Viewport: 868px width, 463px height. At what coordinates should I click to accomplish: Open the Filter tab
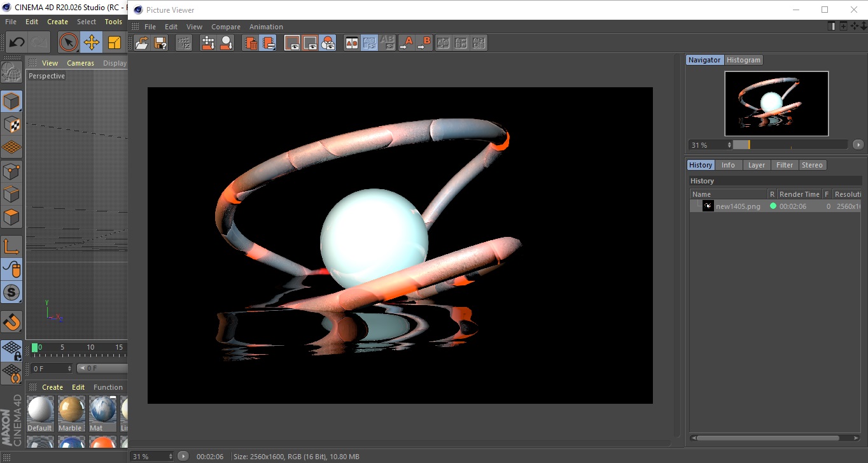point(785,165)
